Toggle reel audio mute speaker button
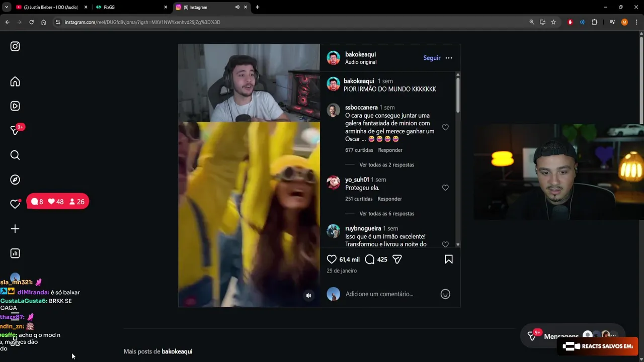 (309, 296)
